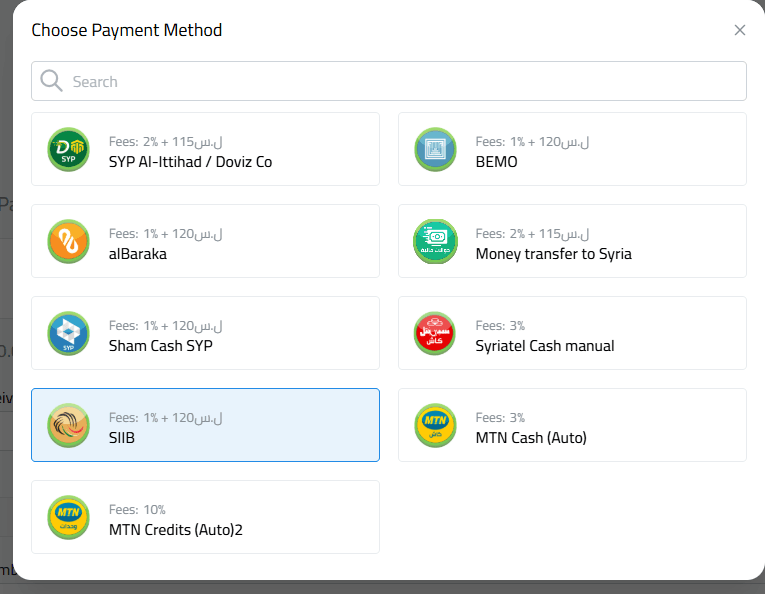Screen dimensions: 765x594
Task: Focus the Search payment methods field
Action: pos(389,81)
